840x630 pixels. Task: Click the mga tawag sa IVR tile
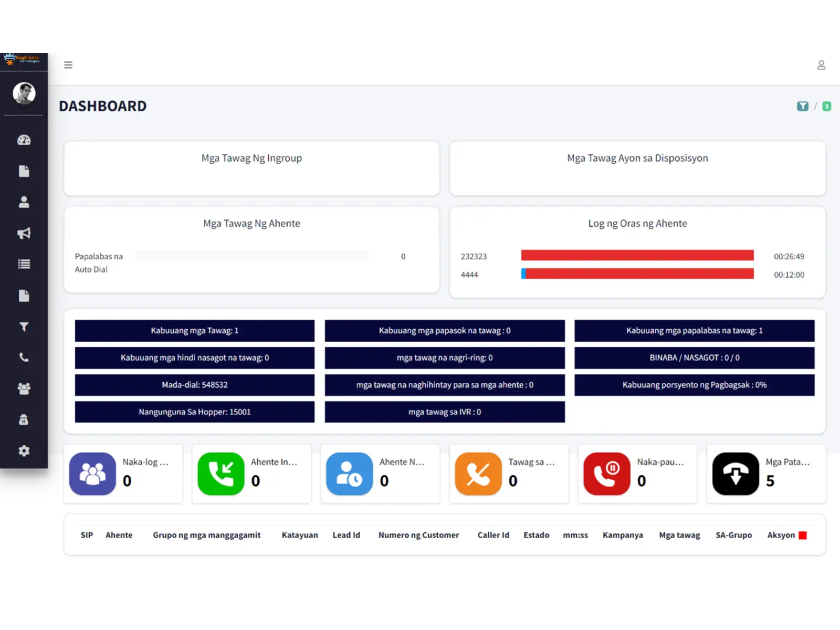(445, 412)
